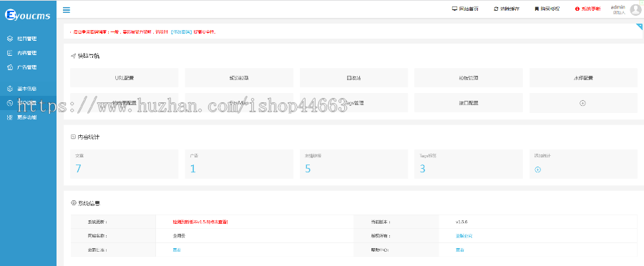This screenshot has height=266, width=644.
Task: Click the blue corner tag on notice
Action: tap(639, 26)
